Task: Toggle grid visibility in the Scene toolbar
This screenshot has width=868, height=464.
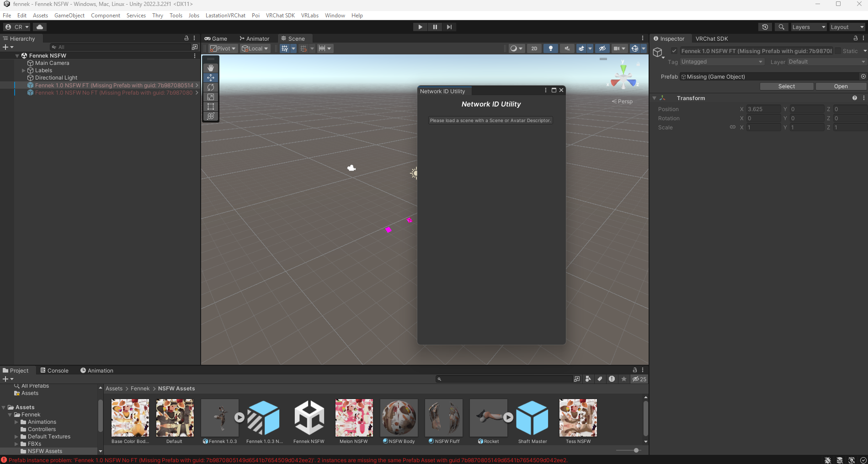Action: (285, 48)
